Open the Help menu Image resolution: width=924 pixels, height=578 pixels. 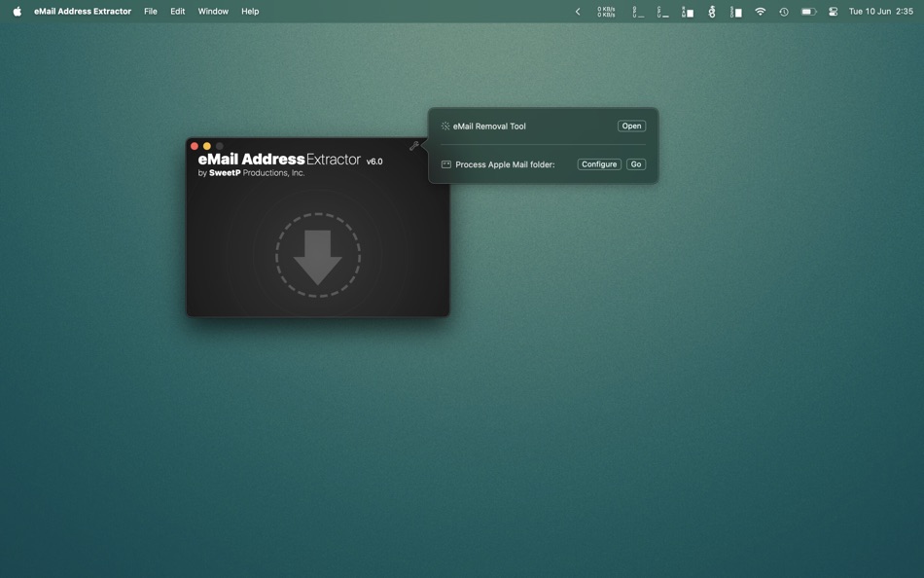point(250,12)
